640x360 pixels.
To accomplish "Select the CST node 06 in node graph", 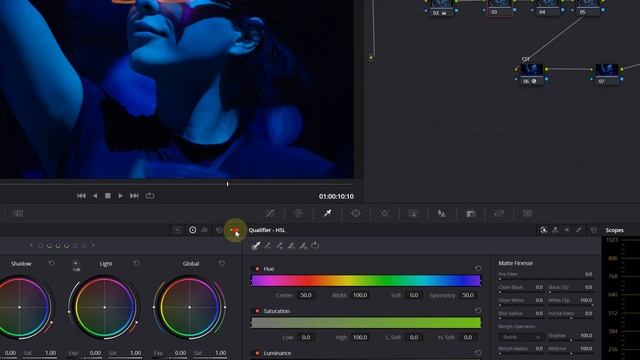I will click(531, 73).
